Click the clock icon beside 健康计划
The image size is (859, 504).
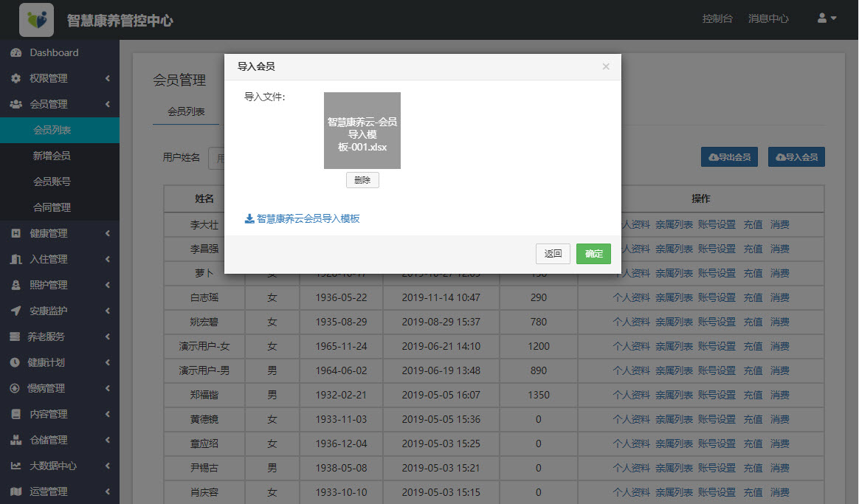click(16, 362)
